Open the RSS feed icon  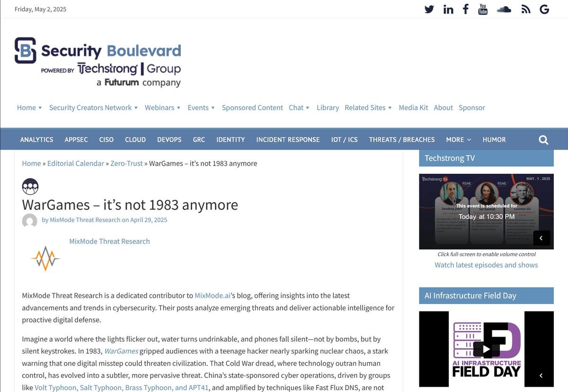pos(526,9)
